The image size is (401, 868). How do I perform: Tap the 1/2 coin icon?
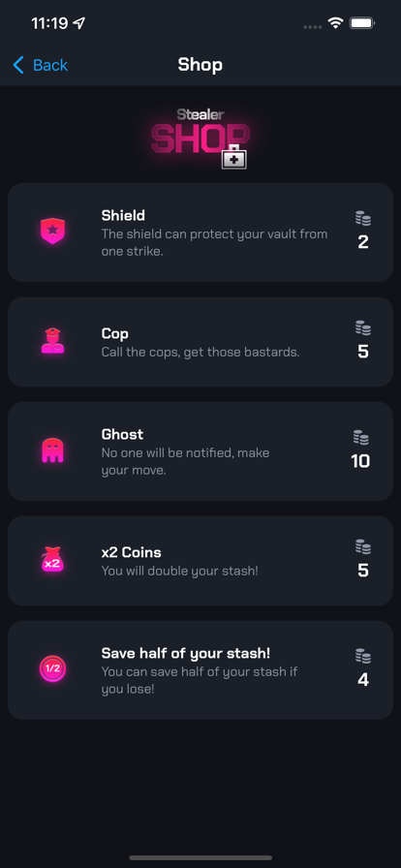(52, 668)
